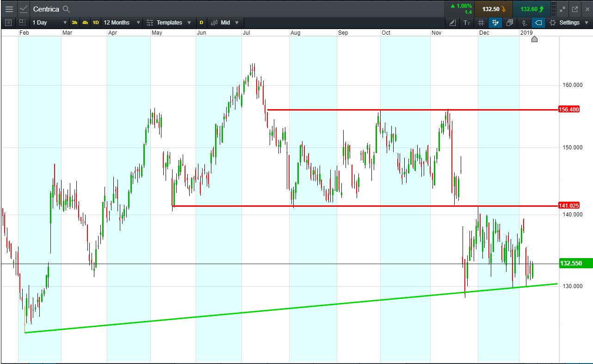Click the 132.50 sell price button
593x364 pixels.
tap(494, 9)
